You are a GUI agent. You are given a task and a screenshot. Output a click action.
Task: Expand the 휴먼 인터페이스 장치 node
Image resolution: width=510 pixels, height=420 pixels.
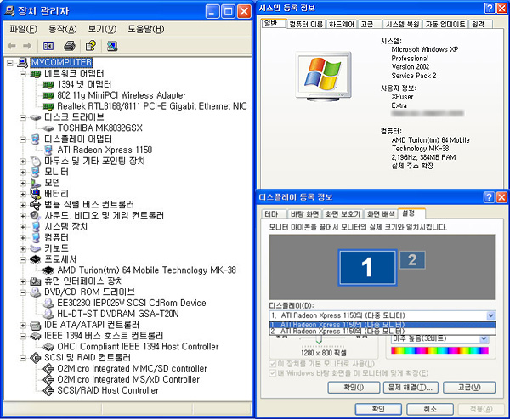coord(23,281)
